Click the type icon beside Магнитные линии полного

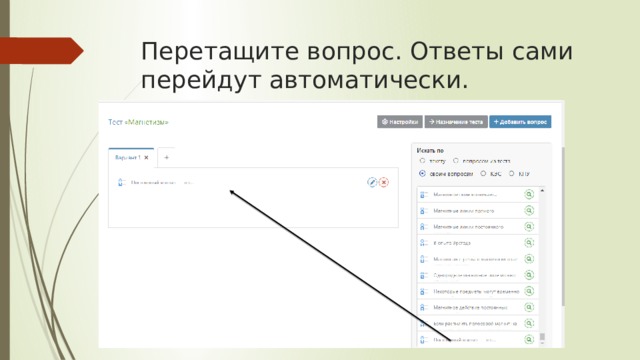point(424,211)
